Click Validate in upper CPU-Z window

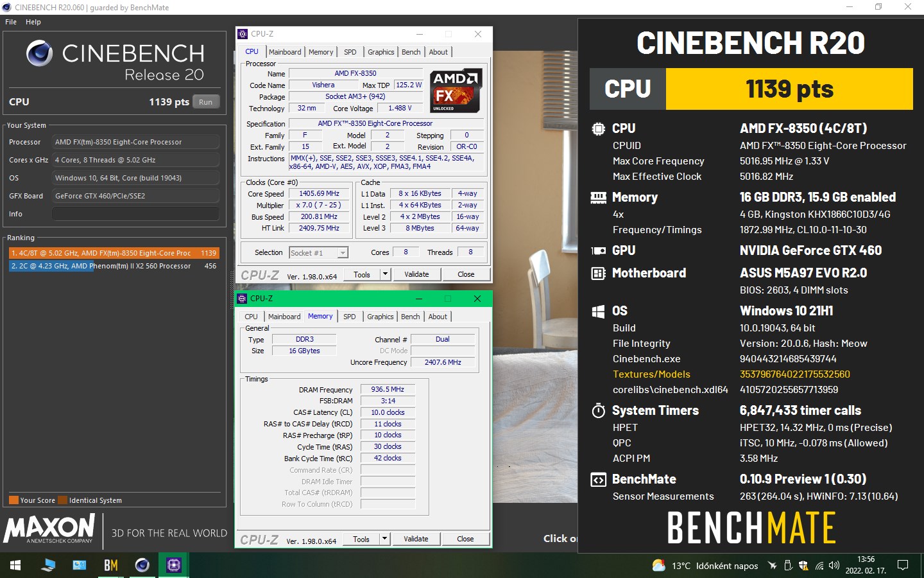(416, 274)
